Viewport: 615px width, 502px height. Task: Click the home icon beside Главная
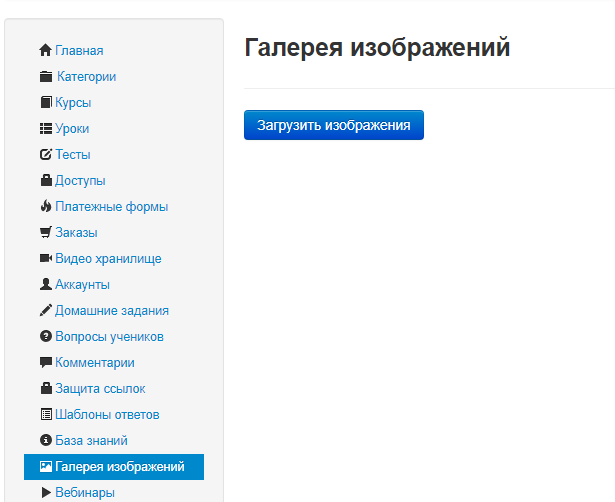[x=45, y=50]
